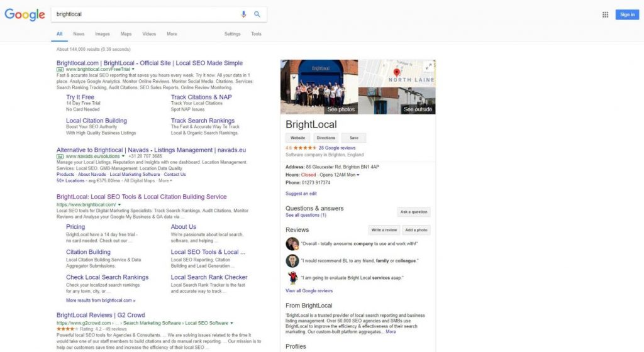Click View all Google reviews link
Viewport: 644px width, 352px height.
pyautogui.click(x=309, y=291)
